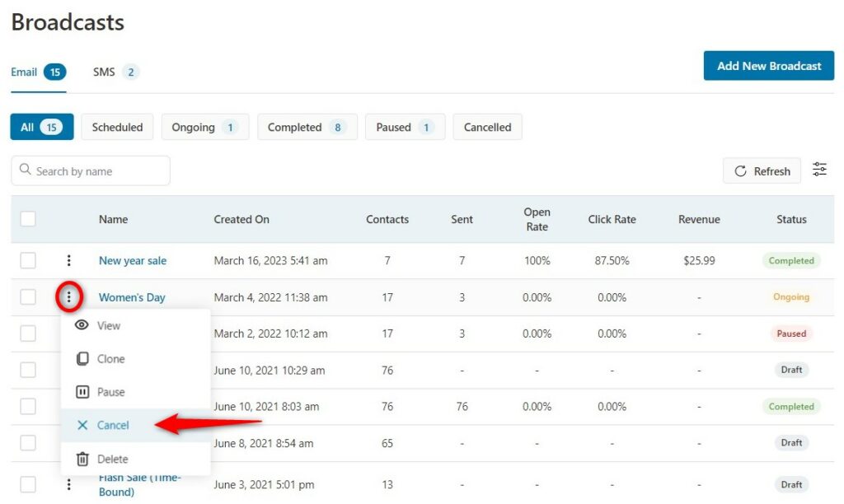The height and width of the screenshot is (504, 844).
Task: Click the Sent column header
Action: 462,219
